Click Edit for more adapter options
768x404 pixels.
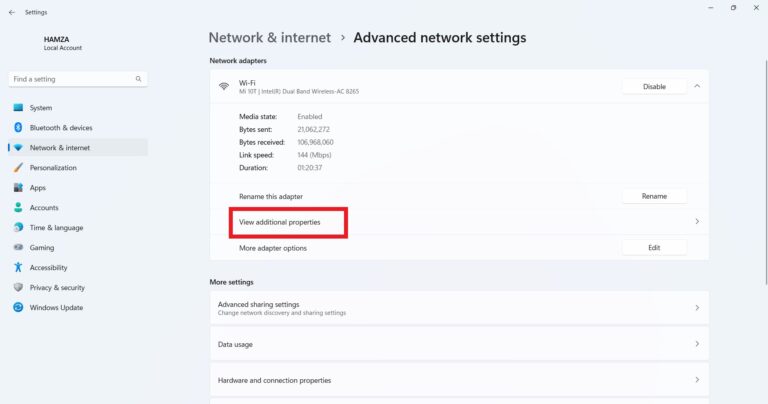pos(654,248)
